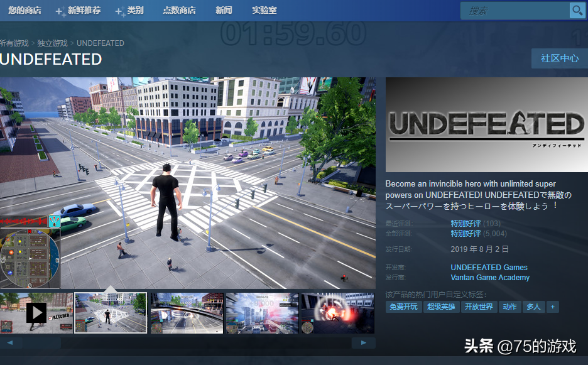Type in the 搜索 search field

(x=515, y=11)
